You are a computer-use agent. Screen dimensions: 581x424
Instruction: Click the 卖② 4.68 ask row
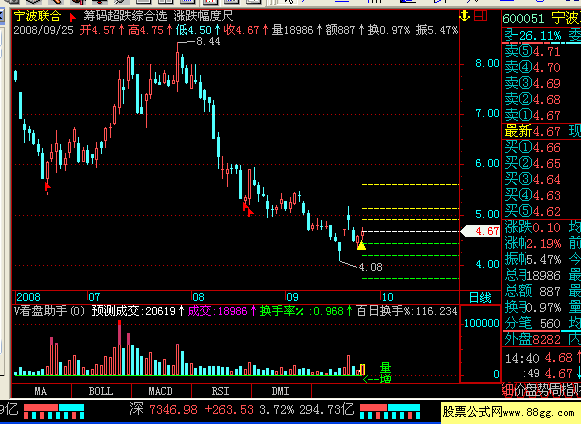532,99
